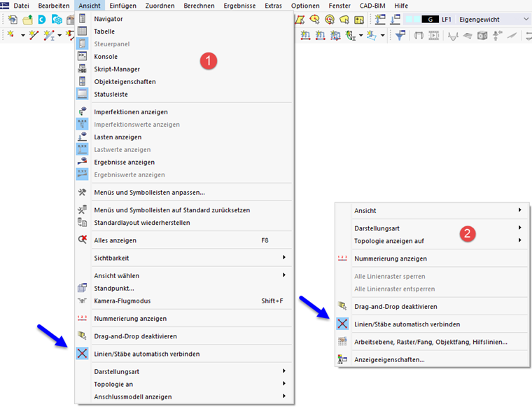Image resolution: width=532 pixels, height=407 pixels.
Task: Click the Konsole icon in Ansicht menu
Action: coord(82,56)
